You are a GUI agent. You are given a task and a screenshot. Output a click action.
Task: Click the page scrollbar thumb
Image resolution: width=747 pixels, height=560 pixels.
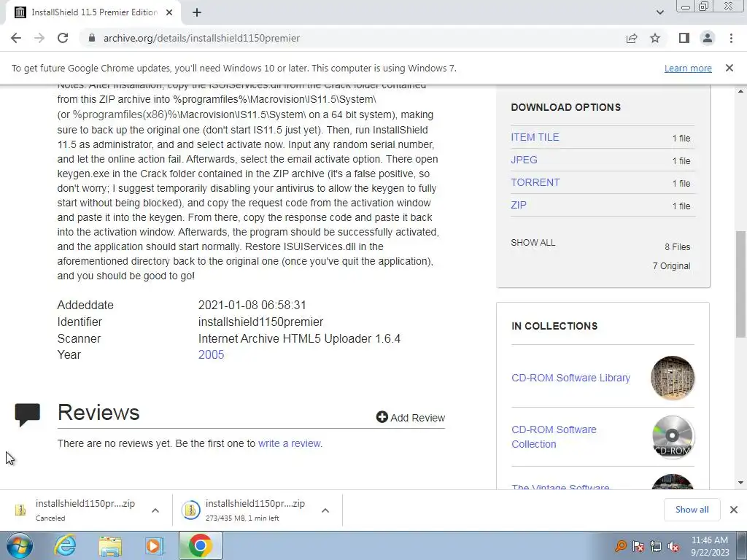click(x=741, y=284)
